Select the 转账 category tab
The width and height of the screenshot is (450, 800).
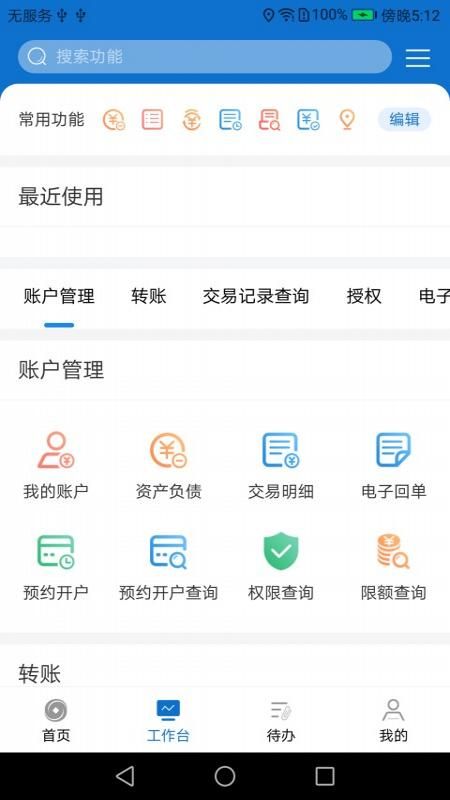pyautogui.click(x=148, y=296)
